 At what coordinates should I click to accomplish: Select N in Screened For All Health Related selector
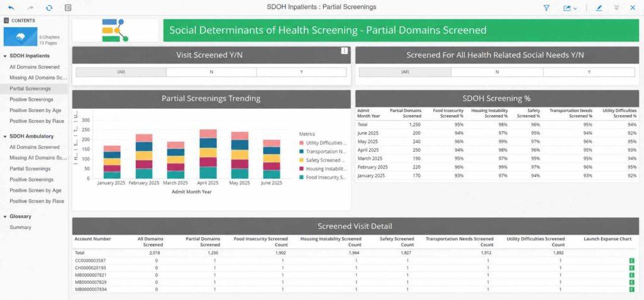pos(497,72)
